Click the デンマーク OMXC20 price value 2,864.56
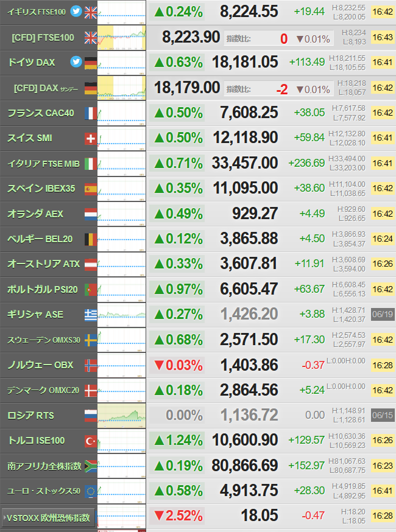 pos(249,390)
